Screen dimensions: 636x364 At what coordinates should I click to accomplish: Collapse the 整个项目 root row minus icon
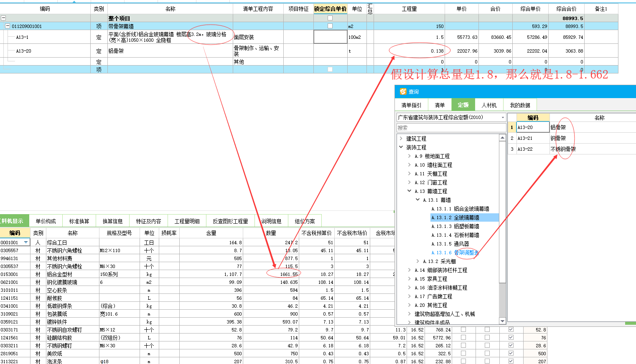click(x=3, y=18)
